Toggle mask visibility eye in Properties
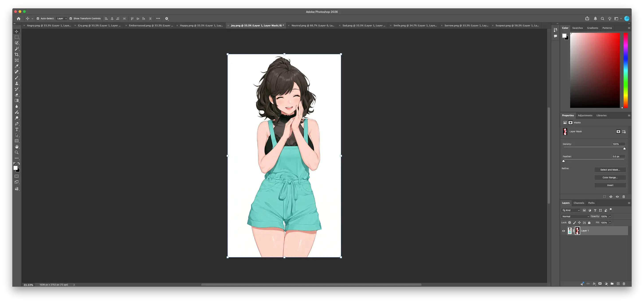Viewport: 644px width, 303px height. pos(617,197)
